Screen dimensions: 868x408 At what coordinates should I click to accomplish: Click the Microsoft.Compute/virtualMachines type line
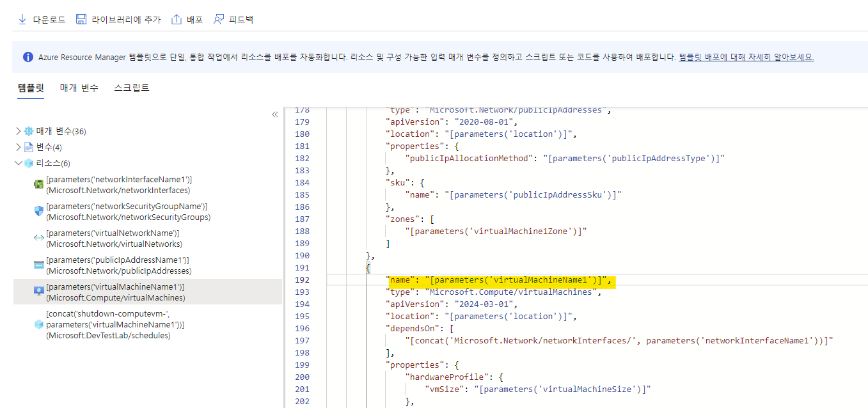[x=493, y=292]
